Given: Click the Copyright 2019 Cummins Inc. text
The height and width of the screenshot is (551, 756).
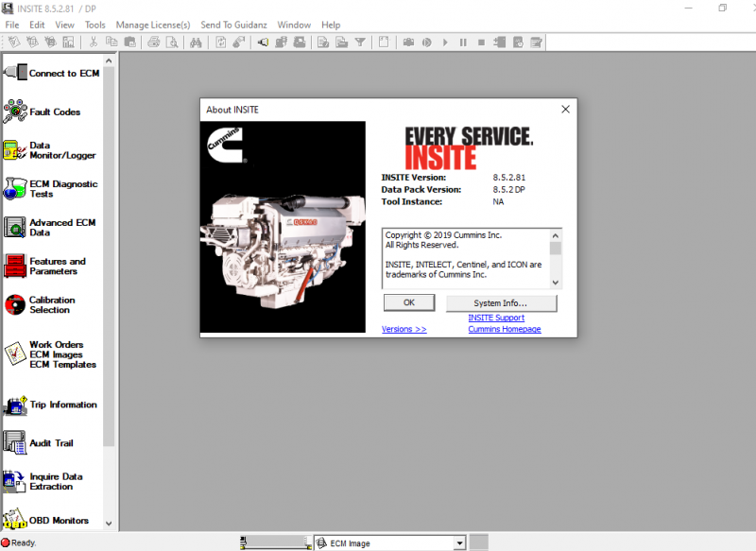Looking at the screenshot, I should (x=443, y=234).
